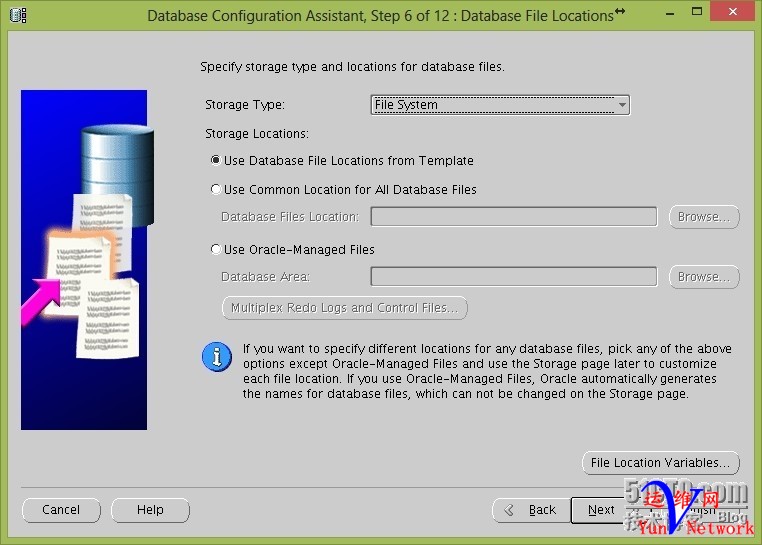
Task: Click Browse next to Database Area
Action: pos(704,277)
